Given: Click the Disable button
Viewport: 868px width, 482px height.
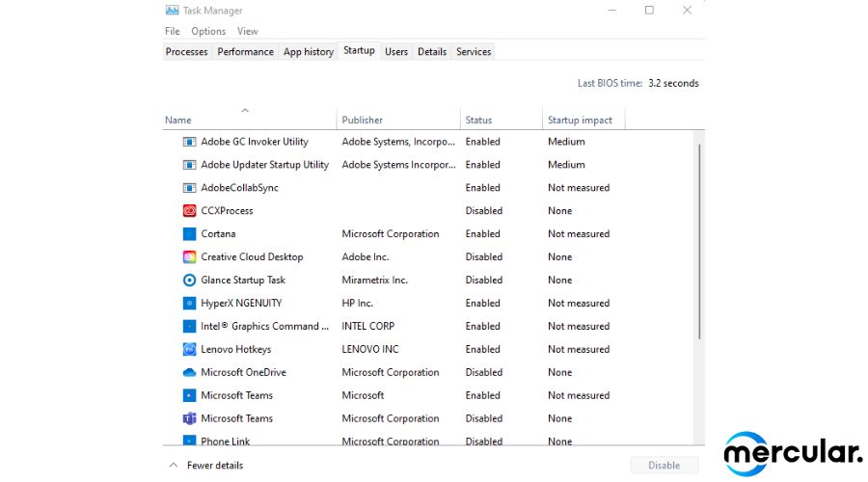Looking at the screenshot, I should 664,466.
